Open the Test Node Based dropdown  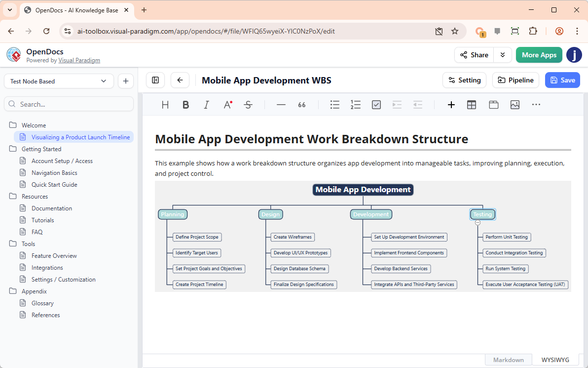click(59, 81)
